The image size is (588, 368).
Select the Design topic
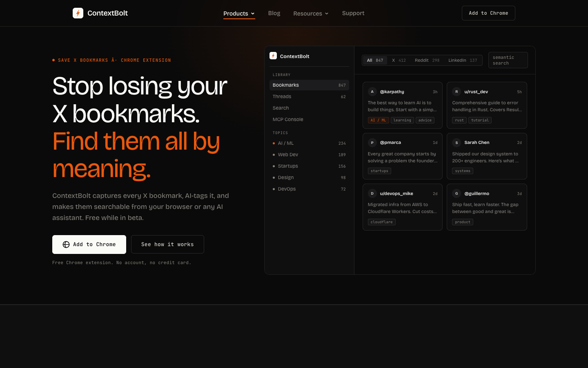pyautogui.click(x=309, y=177)
